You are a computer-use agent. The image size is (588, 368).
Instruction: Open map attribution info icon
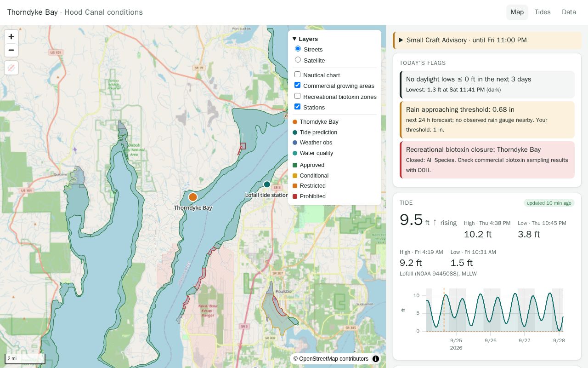(x=376, y=359)
